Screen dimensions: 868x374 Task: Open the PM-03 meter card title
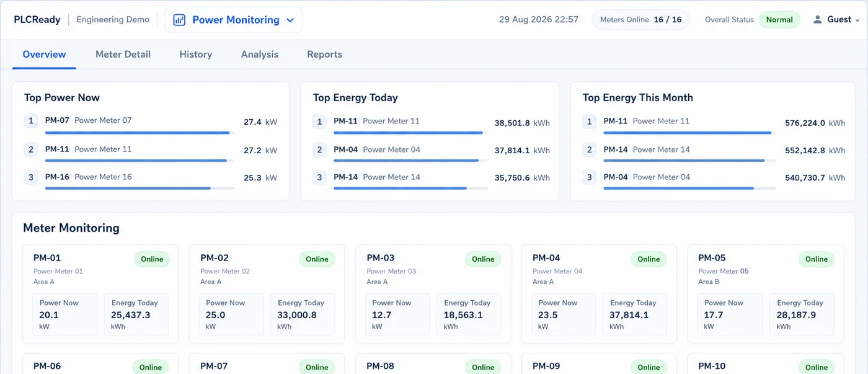(x=381, y=258)
